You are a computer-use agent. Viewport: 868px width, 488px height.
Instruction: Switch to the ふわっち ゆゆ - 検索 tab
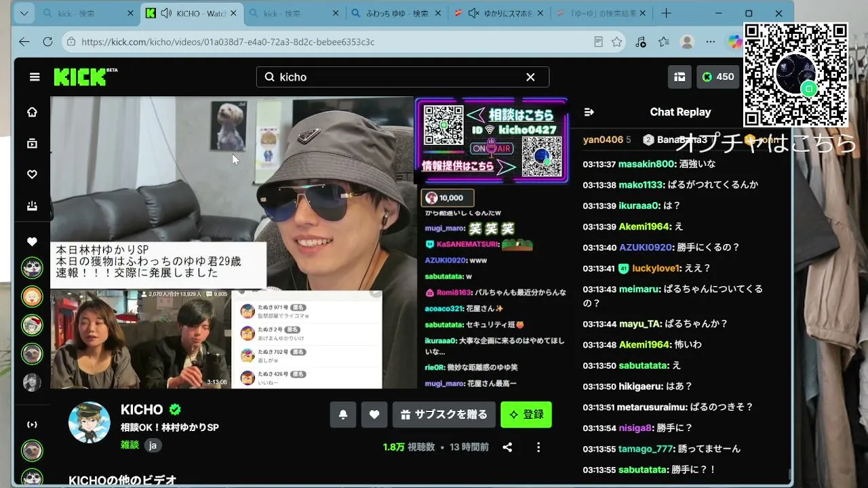(x=395, y=14)
